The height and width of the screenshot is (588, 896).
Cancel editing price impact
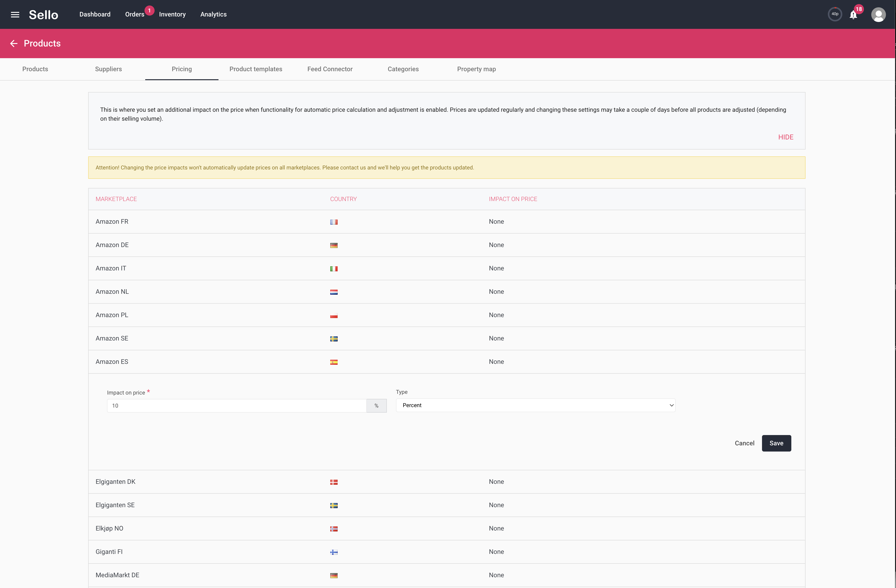(x=744, y=443)
